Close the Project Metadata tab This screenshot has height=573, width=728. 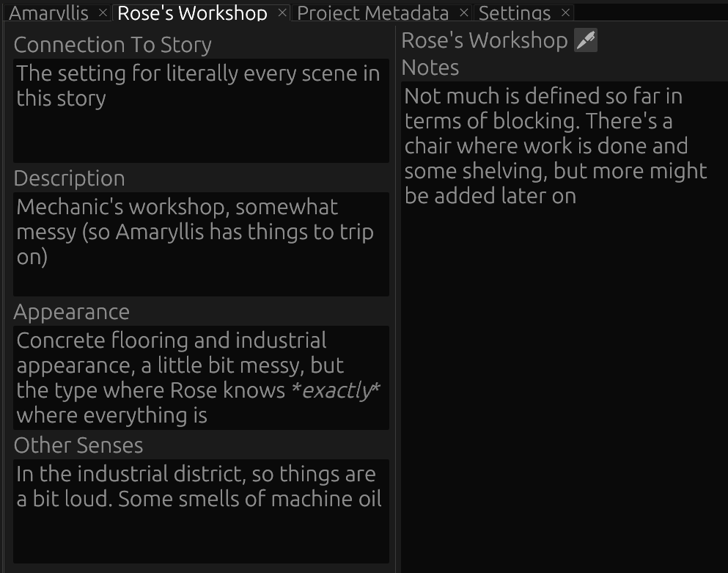(463, 12)
